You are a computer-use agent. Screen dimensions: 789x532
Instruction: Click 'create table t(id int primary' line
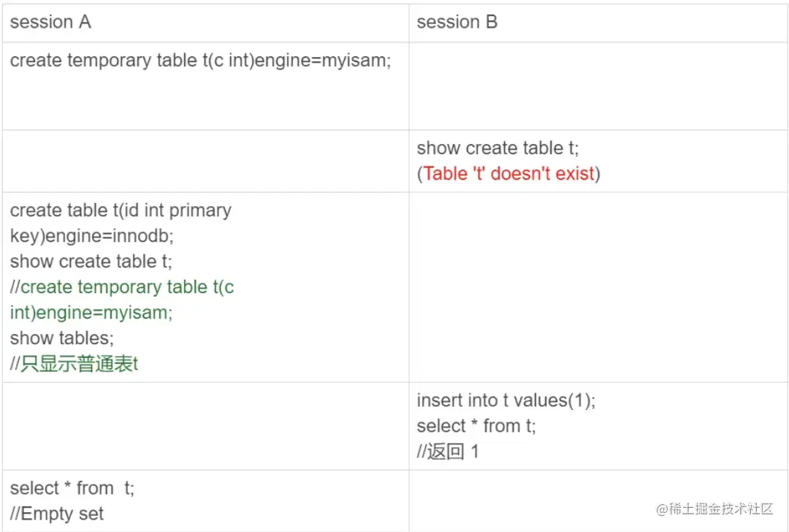pos(121,210)
